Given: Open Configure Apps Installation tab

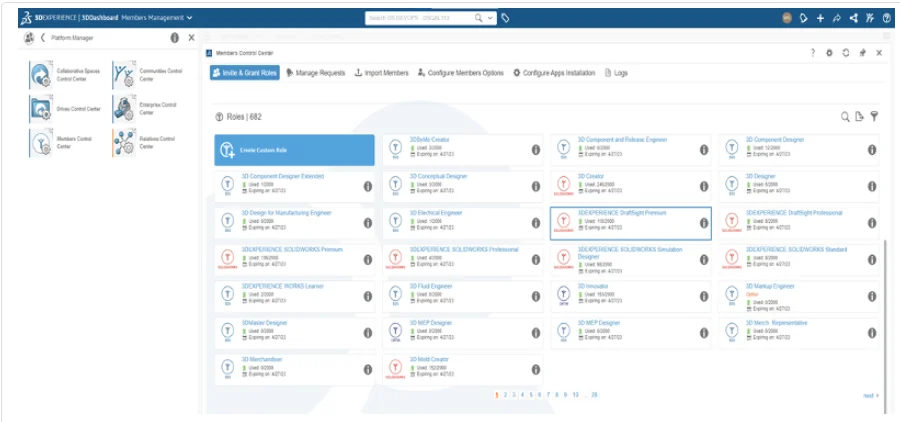Looking at the screenshot, I should tap(554, 73).
